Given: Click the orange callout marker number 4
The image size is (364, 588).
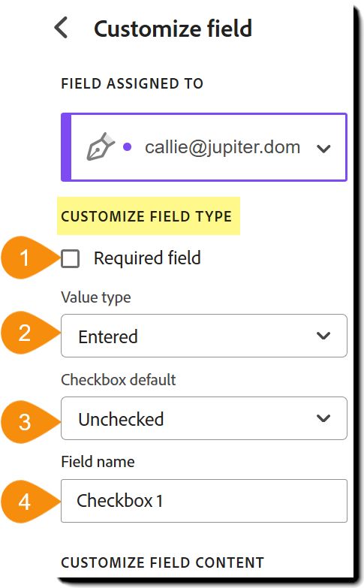Looking at the screenshot, I should tap(26, 502).
